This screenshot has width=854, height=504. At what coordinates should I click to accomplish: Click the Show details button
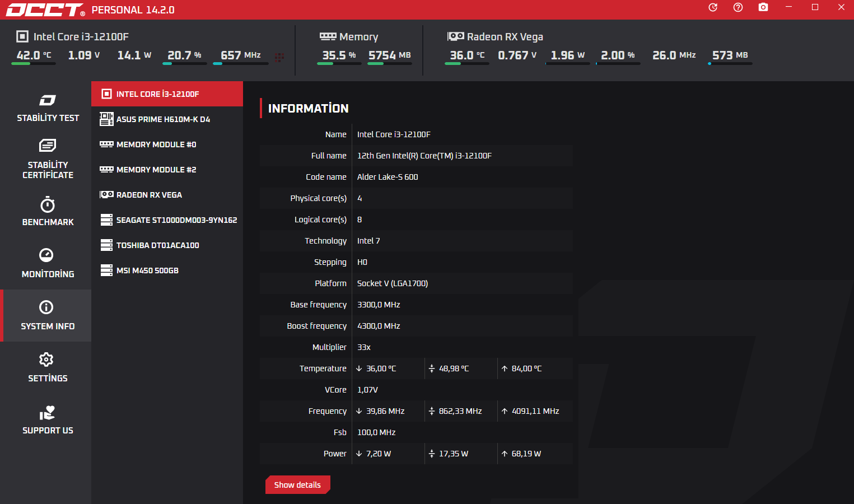[297, 484]
